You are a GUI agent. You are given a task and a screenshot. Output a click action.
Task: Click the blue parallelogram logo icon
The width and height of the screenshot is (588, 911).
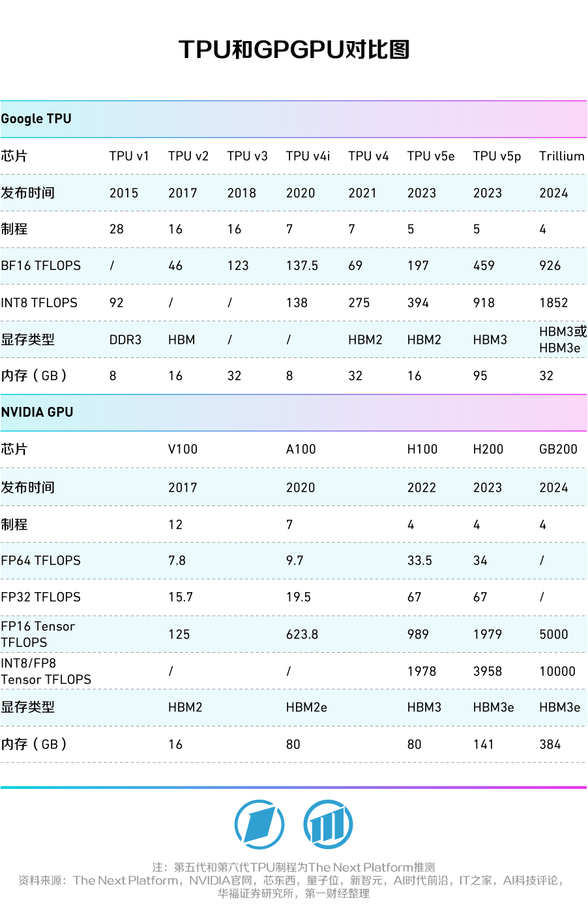259,824
